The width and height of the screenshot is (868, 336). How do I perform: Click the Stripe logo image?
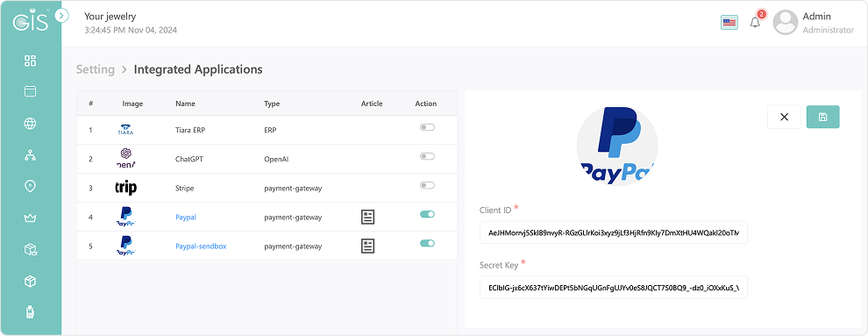pos(125,188)
